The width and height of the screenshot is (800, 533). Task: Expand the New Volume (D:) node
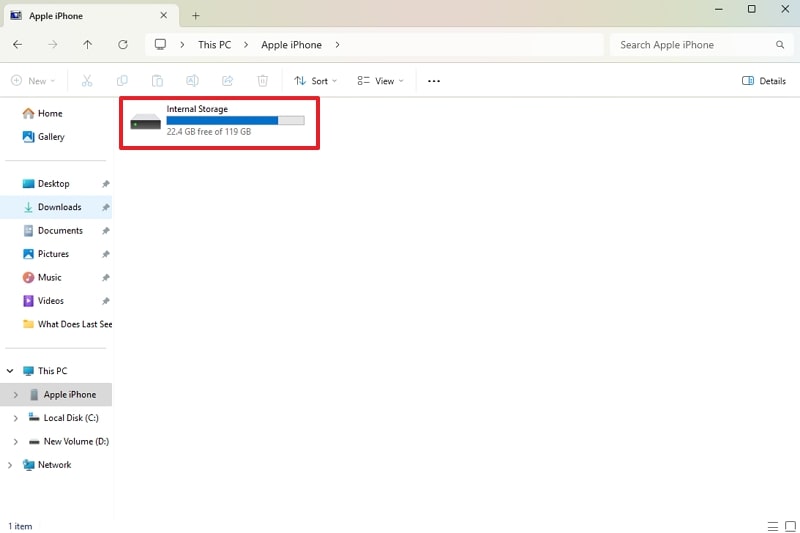15,441
